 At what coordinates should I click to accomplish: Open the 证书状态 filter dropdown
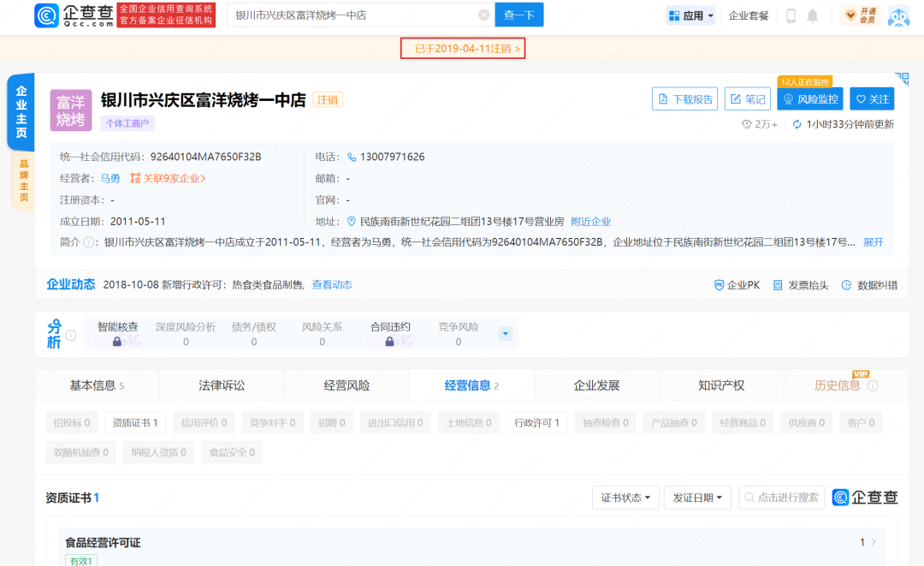pyautogui.click(x=625, y=497)
